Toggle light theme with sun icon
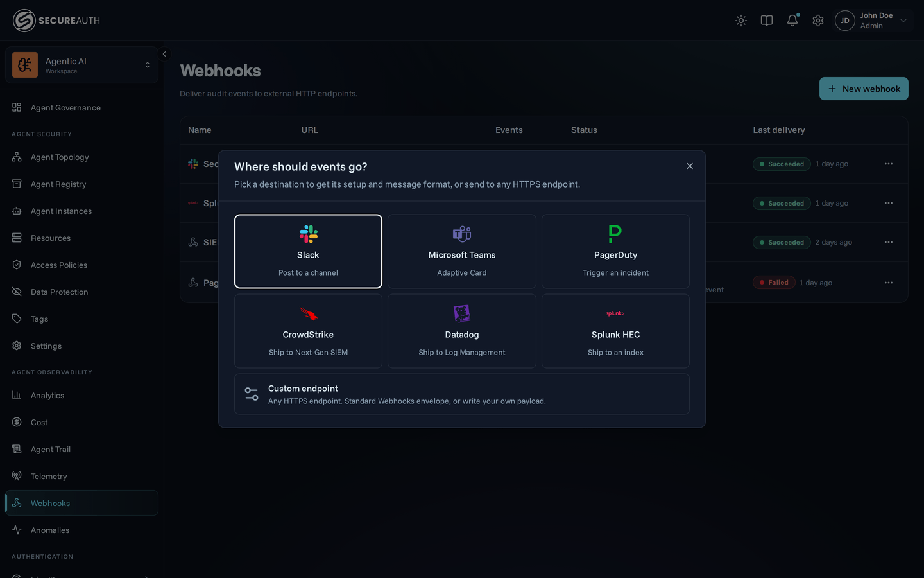The height and width of the screenshot is (578, 924). coord(741,21)
